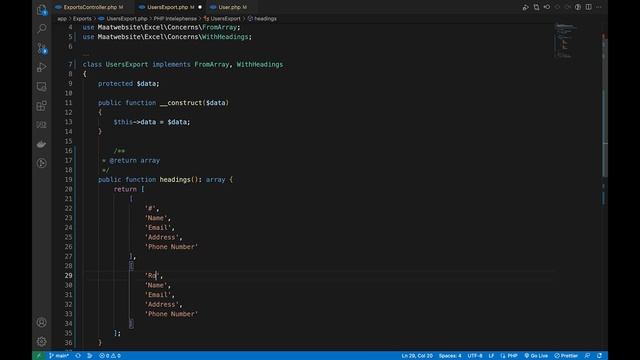Click the code minimap preview
Viewport: 640px width, 360px height.
pos(565,41)
